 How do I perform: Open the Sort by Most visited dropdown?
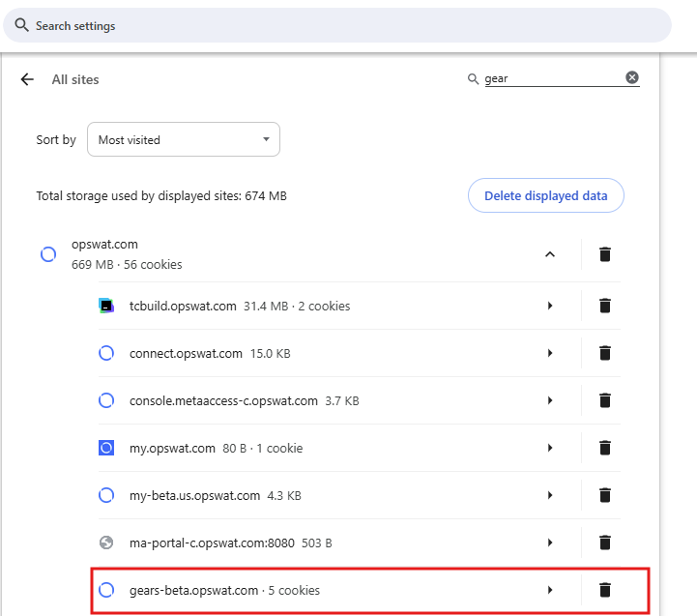[184, 139]
